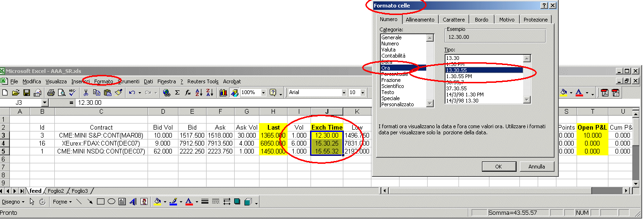Apply 3-D effect on drawing toolbar

[x=248, y=202]
